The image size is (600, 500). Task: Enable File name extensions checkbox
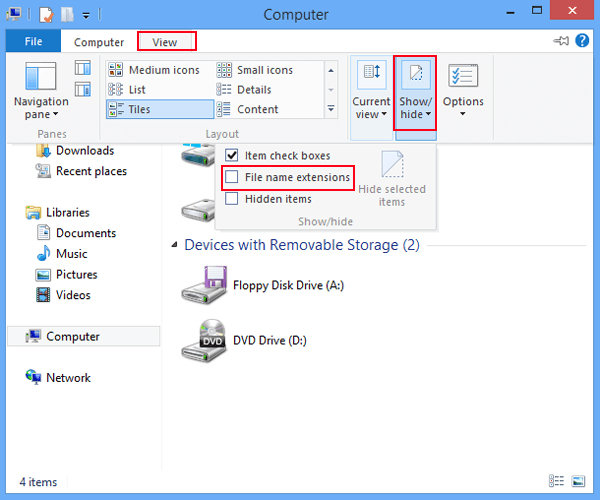232,177
